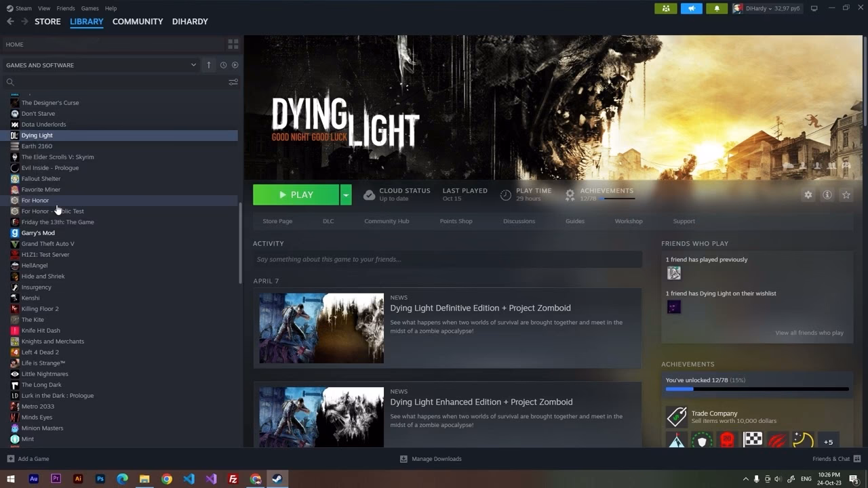Open the DiHardy account dropdown
868x488 pixels.
766,8
